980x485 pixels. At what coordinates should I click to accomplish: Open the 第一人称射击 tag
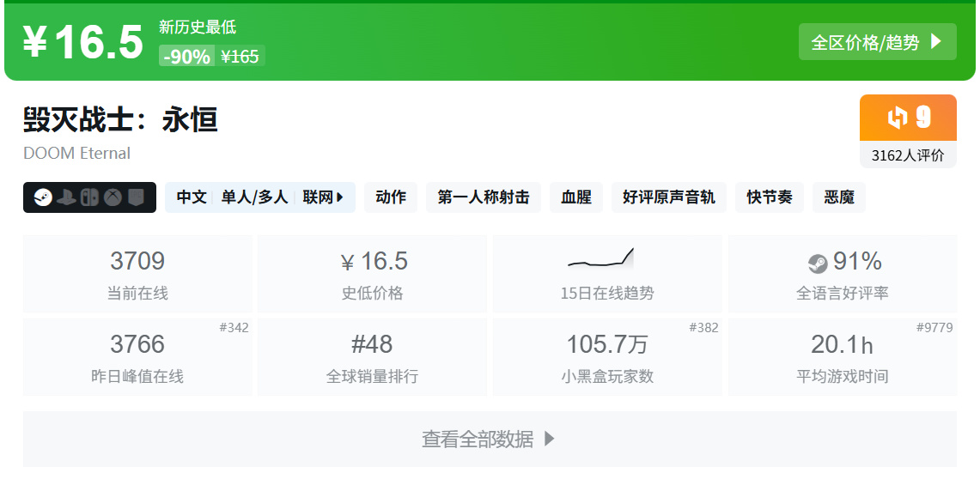pos(483,197)
